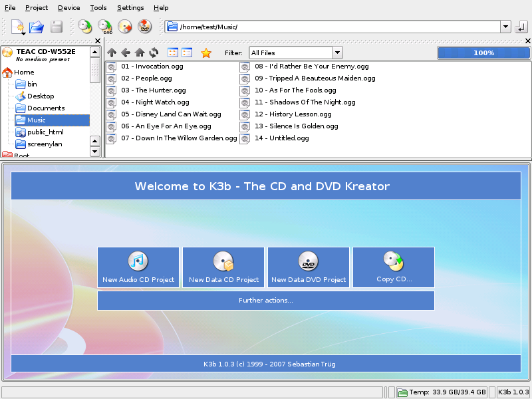Click the Further actions... button
The image size is (532, 399).
[266, 301]
